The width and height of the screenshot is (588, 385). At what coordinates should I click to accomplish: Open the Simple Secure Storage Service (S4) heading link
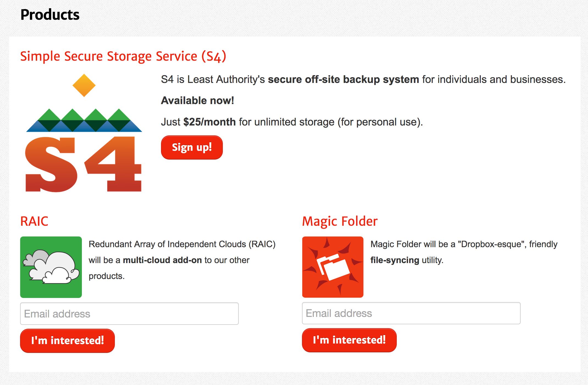click(x=123, y=56)
